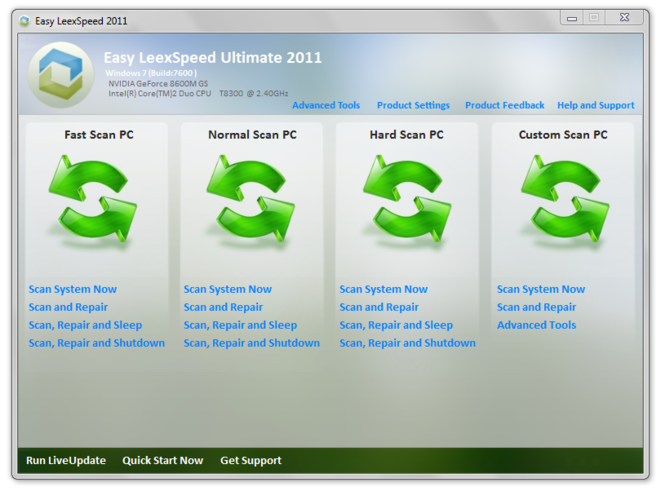
Task: Click the Custom Scan PC heading
Action: click(563, 135)
